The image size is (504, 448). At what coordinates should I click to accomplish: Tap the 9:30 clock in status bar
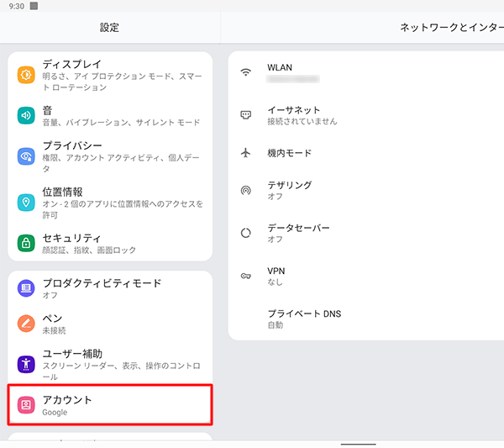coord(17,6)
